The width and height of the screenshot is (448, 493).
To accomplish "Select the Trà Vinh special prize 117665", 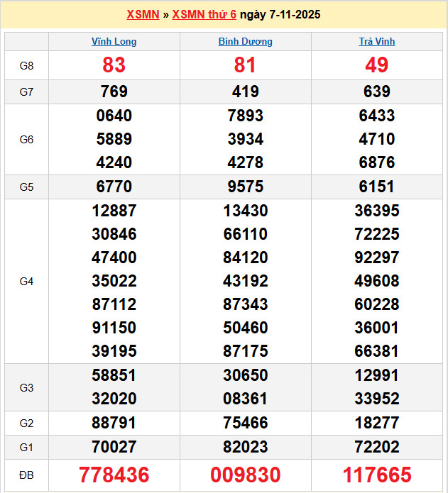I will click(376, 475).
